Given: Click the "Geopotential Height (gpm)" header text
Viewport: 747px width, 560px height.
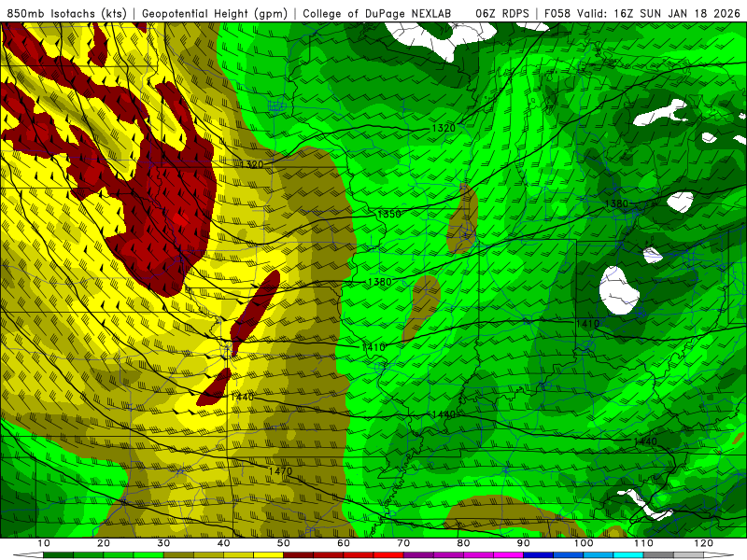Looking at the screenshot, I should [215, 13].
